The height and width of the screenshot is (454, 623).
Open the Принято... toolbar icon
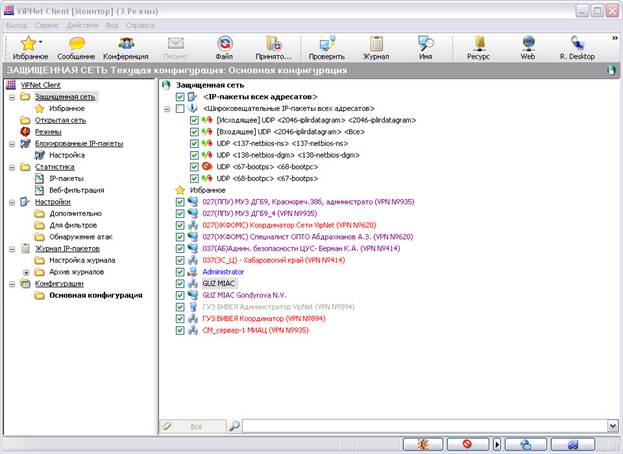[x=274, y=43]
